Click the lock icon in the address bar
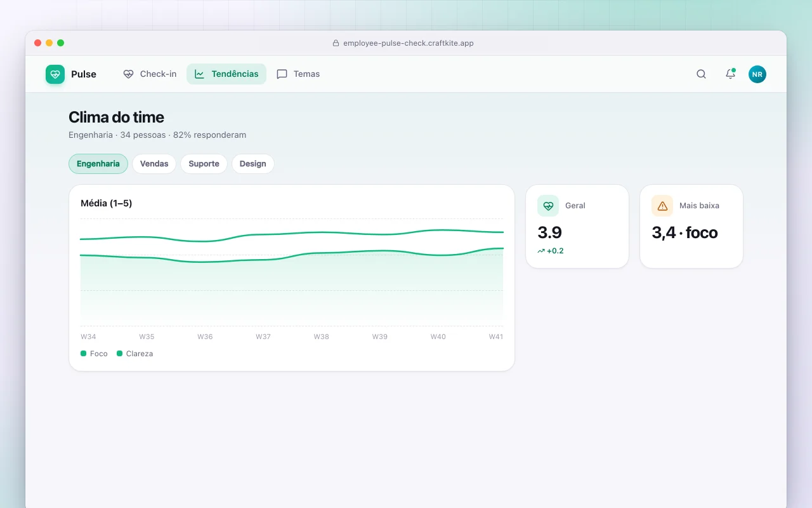 [336, 43]
